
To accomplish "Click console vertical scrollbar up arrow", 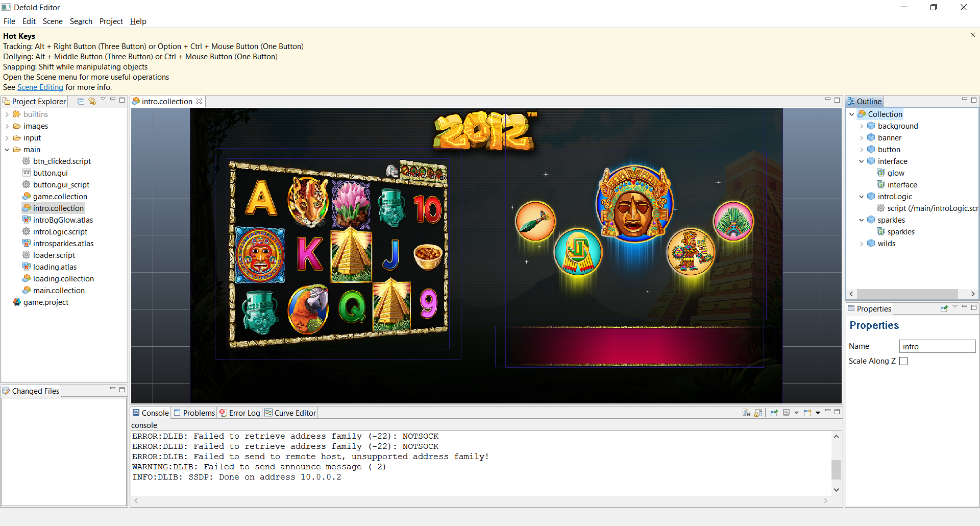I will point(836,436).
